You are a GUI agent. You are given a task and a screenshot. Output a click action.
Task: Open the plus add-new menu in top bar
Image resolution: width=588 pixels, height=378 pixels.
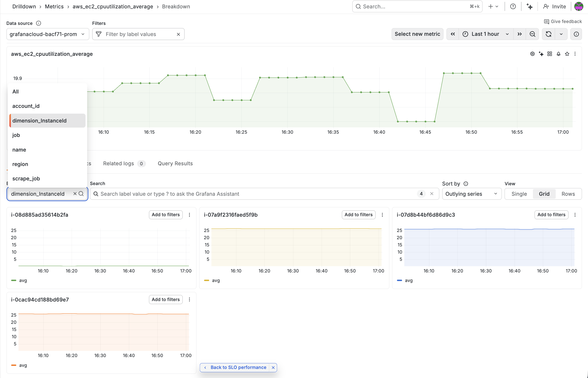tap(493, 7)
